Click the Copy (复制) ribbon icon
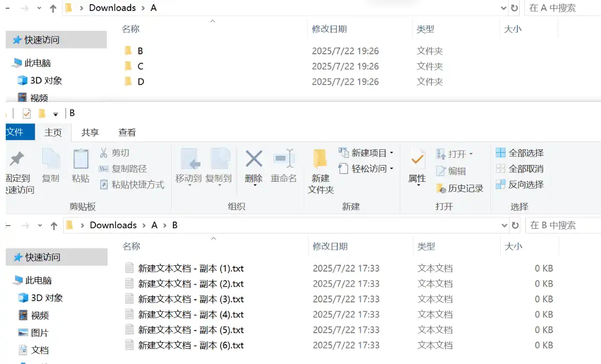The width and height of the screenshot is (601, 364). coord(51,159)
